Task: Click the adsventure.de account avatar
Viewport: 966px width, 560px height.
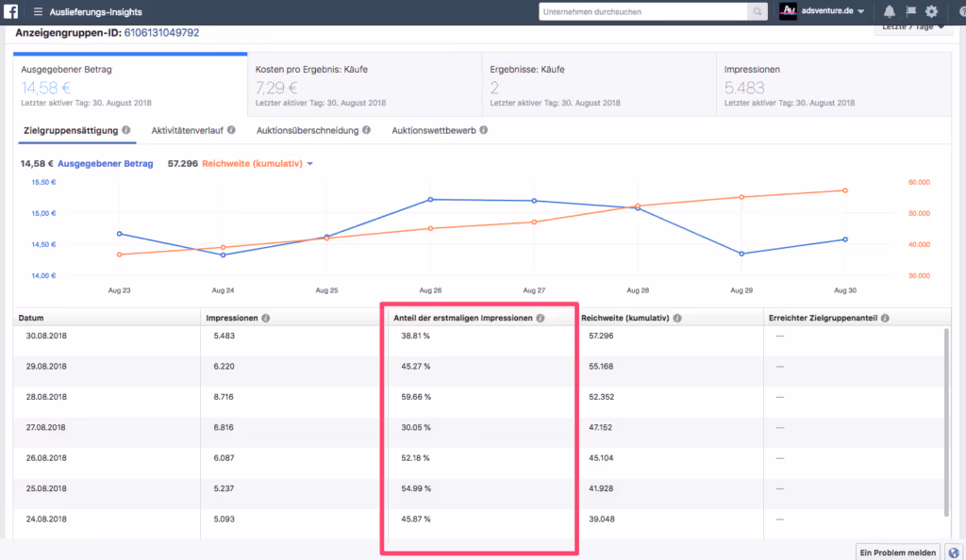Action: [x=788, y=11]
